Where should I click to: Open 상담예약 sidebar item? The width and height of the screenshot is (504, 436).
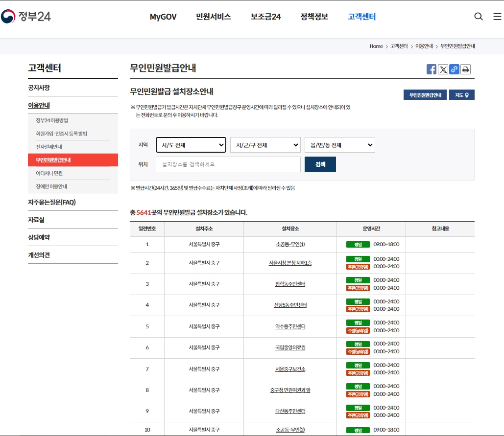point(39,238)
